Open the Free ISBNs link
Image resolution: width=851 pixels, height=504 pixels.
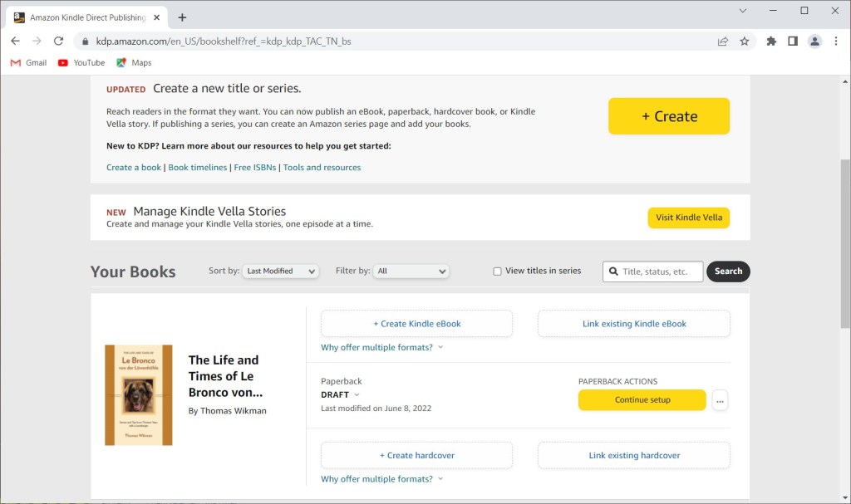click(255, 167)
